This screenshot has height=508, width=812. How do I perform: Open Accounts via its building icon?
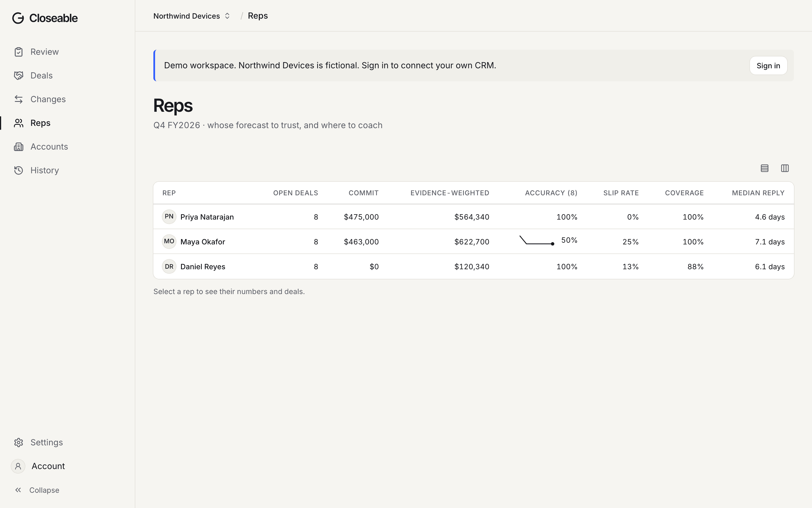[x=18, y=147]
